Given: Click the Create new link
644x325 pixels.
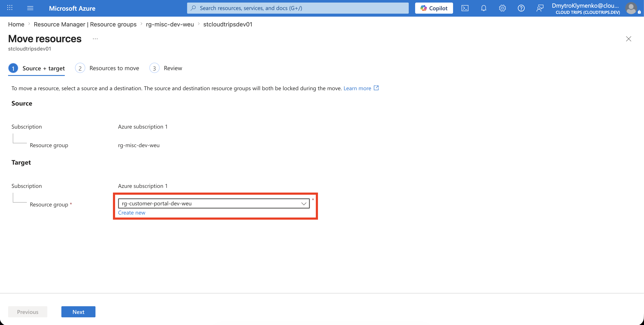Looking at the screenshot, I should tap(131, 213).
